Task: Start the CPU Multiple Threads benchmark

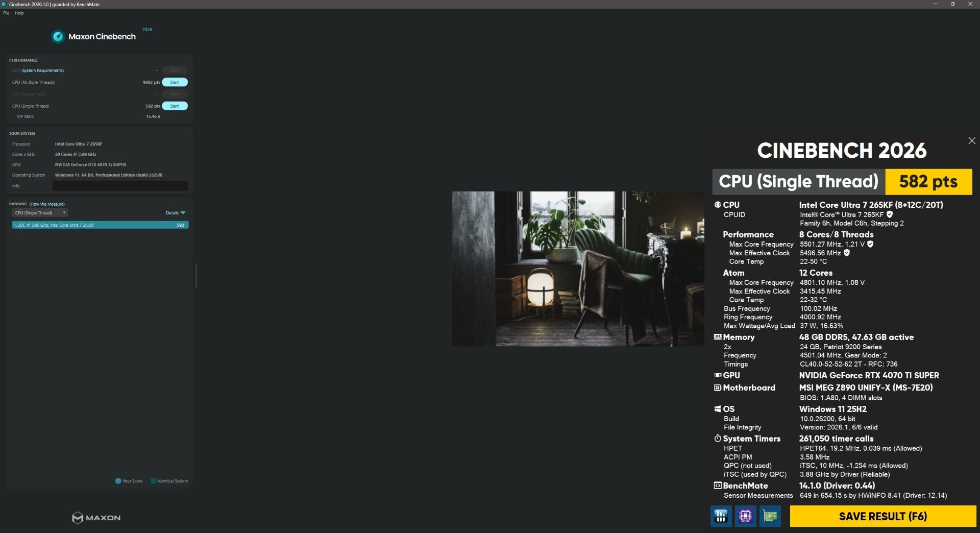Action: 175,82
